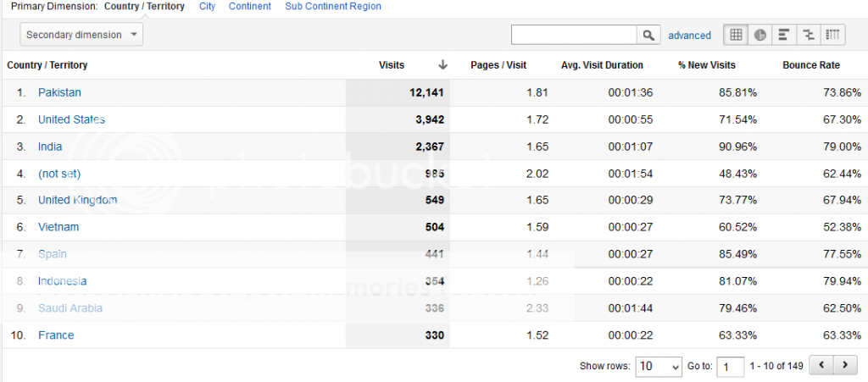Click the Go to page number field
This screenshot has height=382, width=868.
731,366
